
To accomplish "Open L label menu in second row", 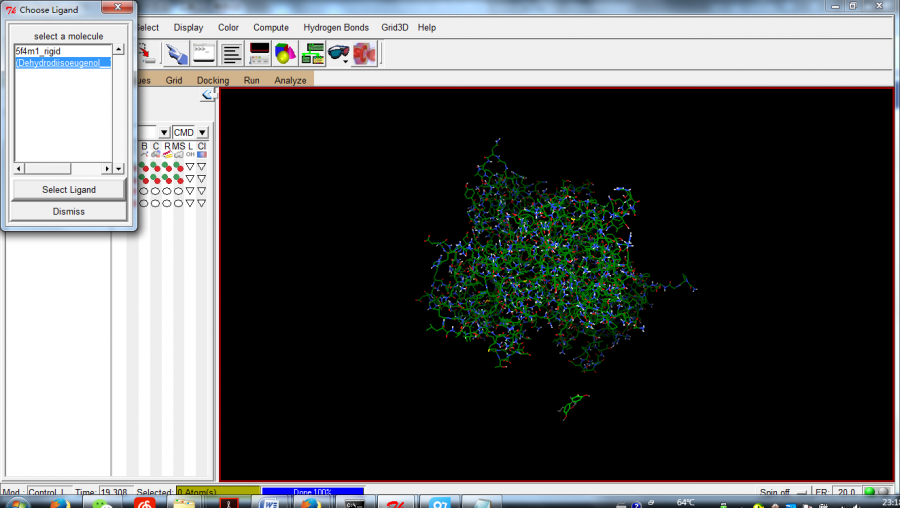I will click(x=190, y=179).
